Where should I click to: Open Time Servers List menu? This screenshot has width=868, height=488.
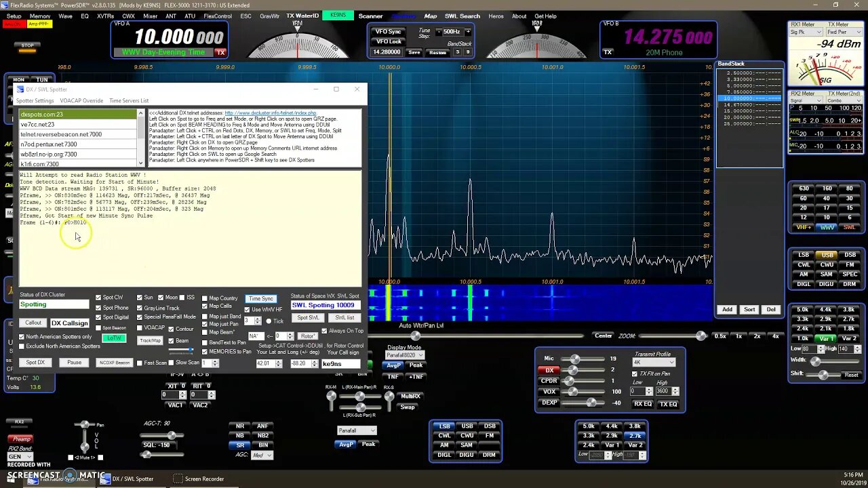point(129,101)
